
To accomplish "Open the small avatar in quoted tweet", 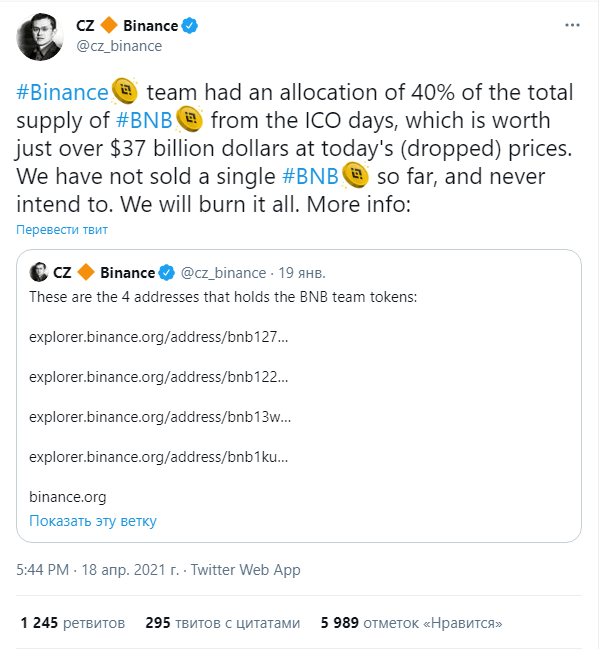I will 39,272.
